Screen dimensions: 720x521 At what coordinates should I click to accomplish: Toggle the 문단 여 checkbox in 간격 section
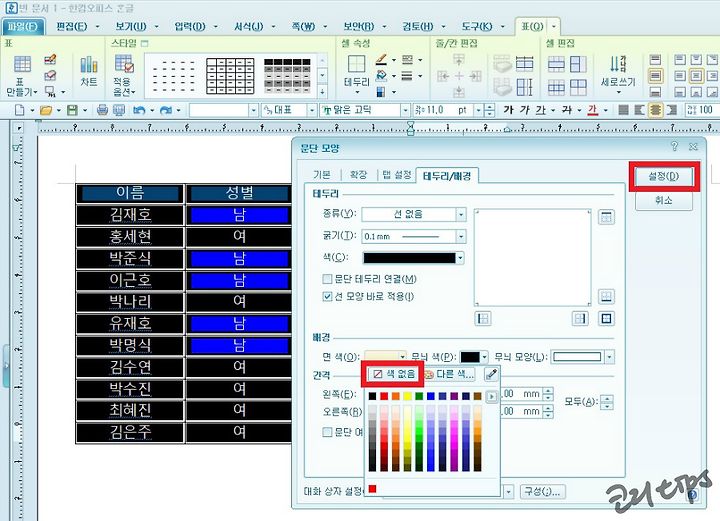tap(327, 432)
